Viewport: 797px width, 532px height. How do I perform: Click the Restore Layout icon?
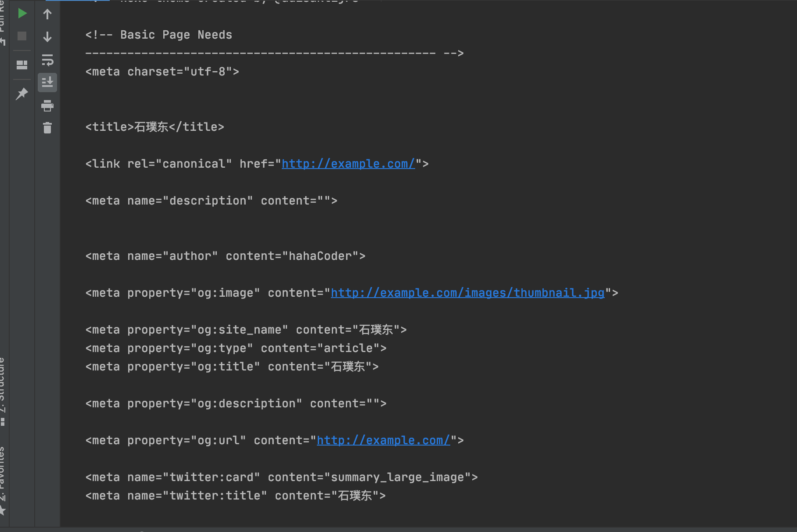(x=22, y=65)
